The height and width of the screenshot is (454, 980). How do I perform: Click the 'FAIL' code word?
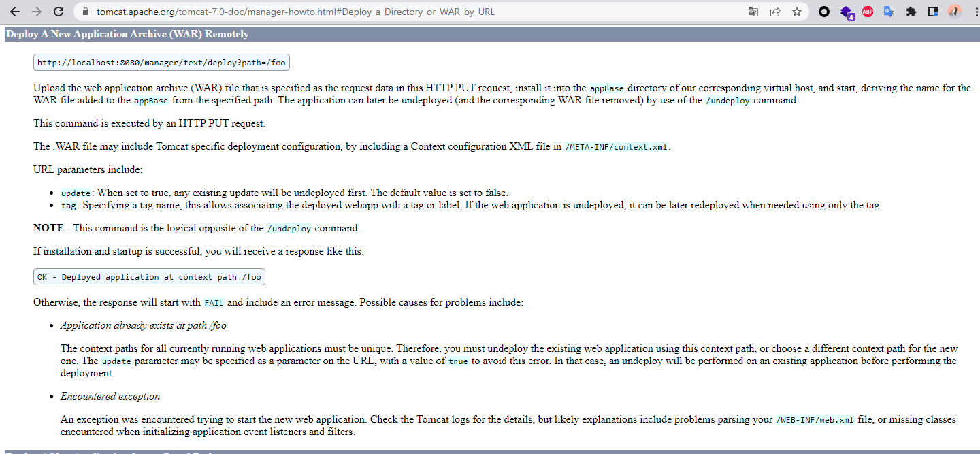point(214,303)
